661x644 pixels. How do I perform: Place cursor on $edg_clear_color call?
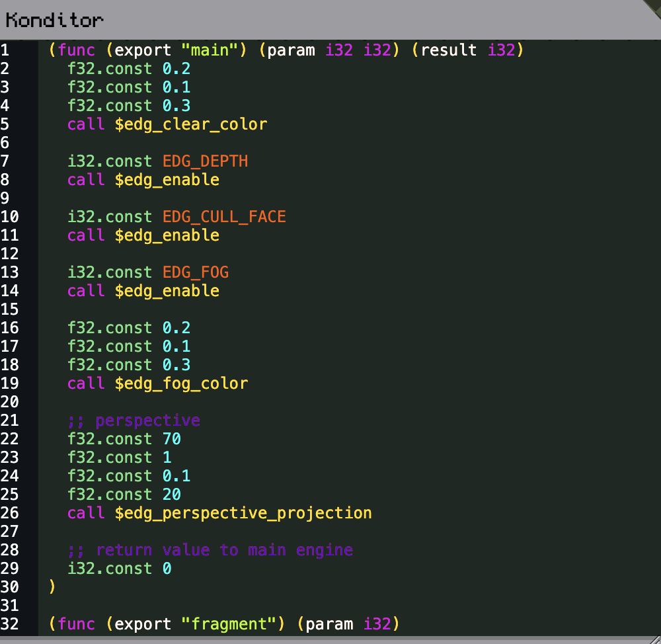190,124
